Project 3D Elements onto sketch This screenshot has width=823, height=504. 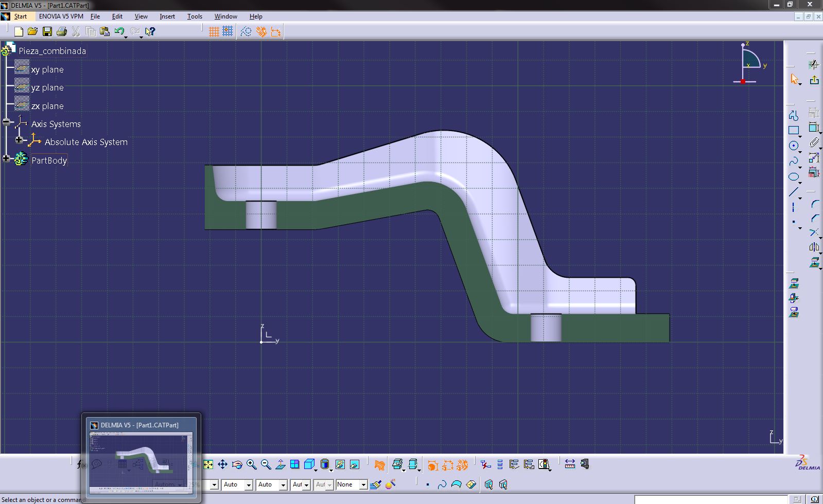pyautogui.click(x=814, y=262)
